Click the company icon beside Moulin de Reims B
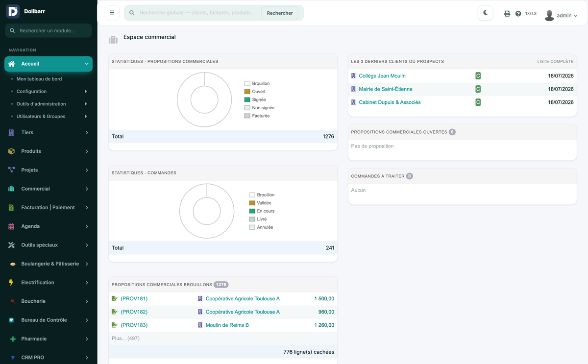The width and height of the screenshot is (588, 364). click(200, 325)
